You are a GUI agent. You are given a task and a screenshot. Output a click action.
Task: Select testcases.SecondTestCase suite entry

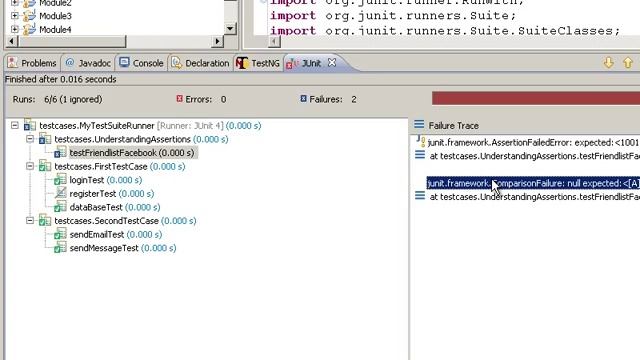click(125, 221)
